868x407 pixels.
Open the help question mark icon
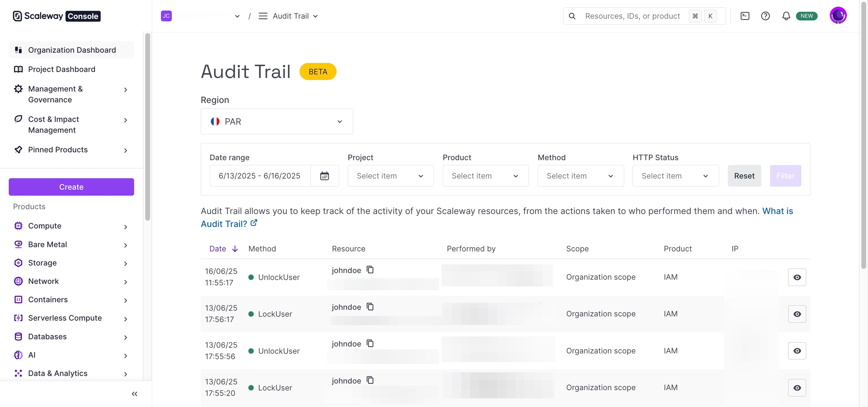765,16
